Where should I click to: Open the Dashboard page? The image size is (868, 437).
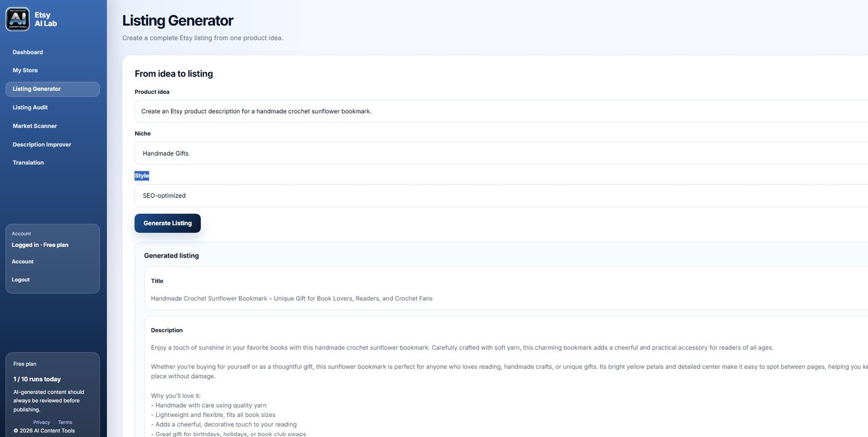coord(28,52)
